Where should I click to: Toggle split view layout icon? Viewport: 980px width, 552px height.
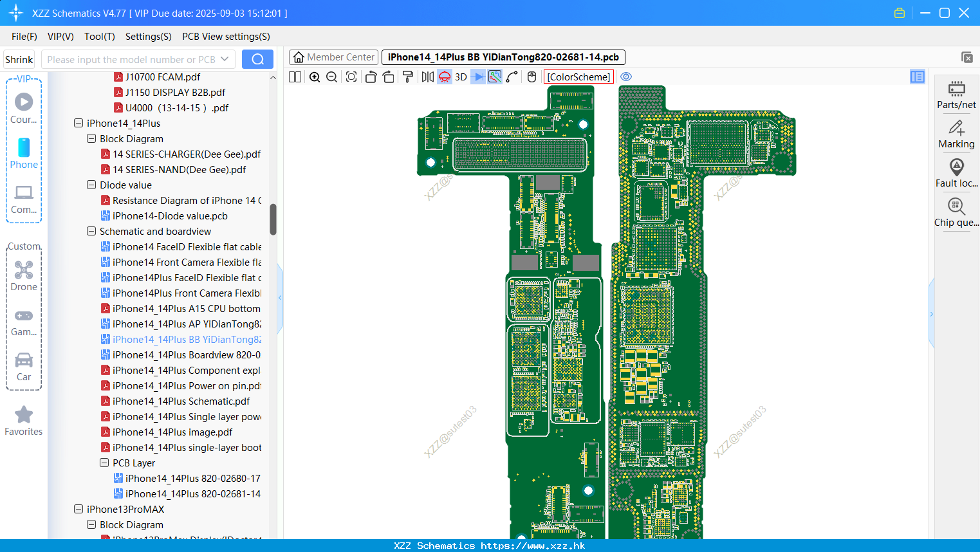coord(295,77)
